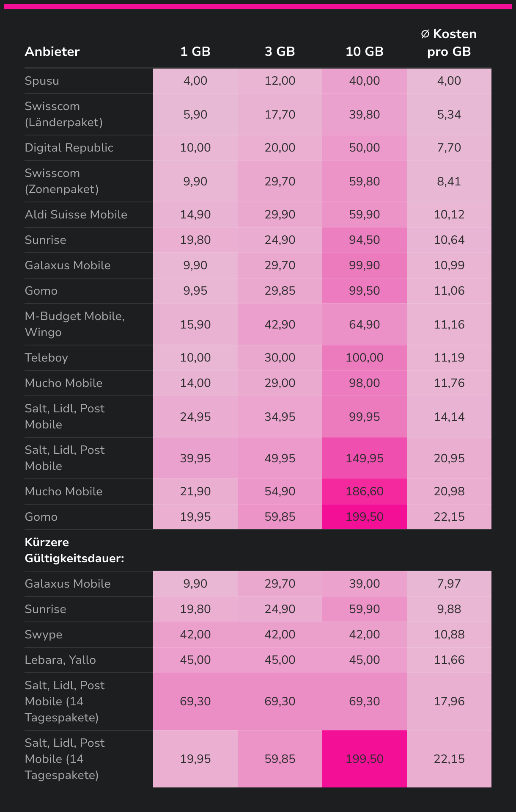Click the 3 GB column header

coord(280,52)
